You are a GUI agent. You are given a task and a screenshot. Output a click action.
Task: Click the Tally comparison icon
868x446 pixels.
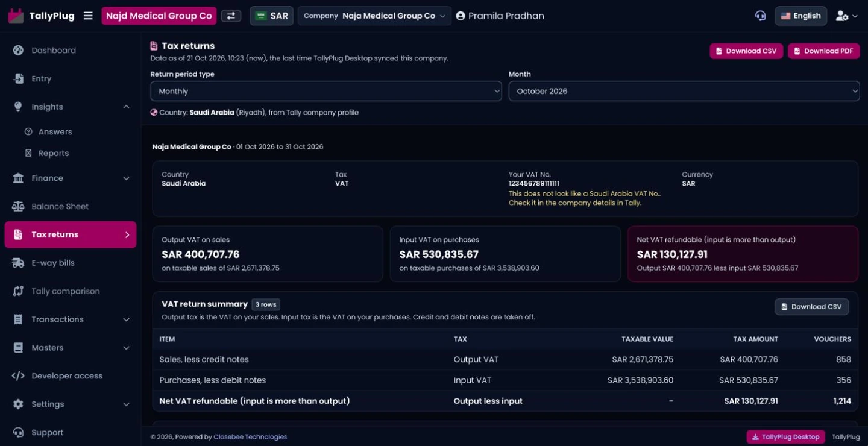click(x=18, y=291)
